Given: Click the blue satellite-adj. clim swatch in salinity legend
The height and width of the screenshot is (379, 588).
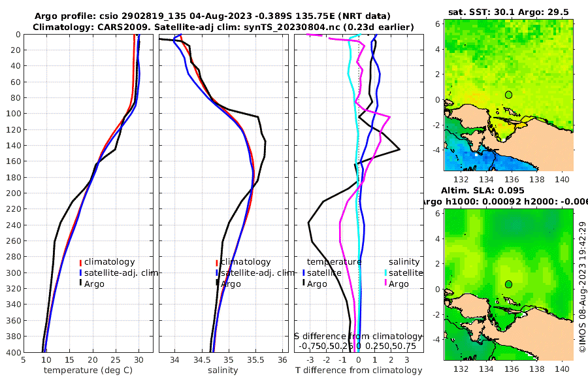Looking at the screenshot, I should (217, 273).
